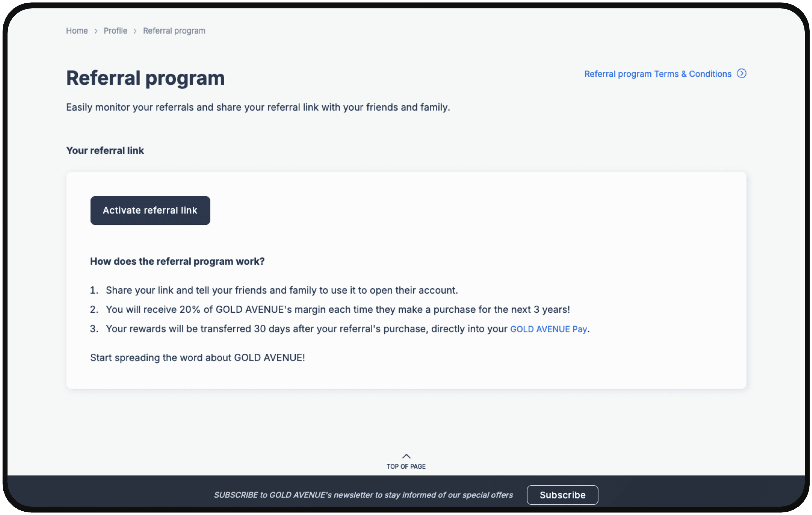Click the Start spreading the word sentence
The image size is (812, 515).
coord(198,357)
